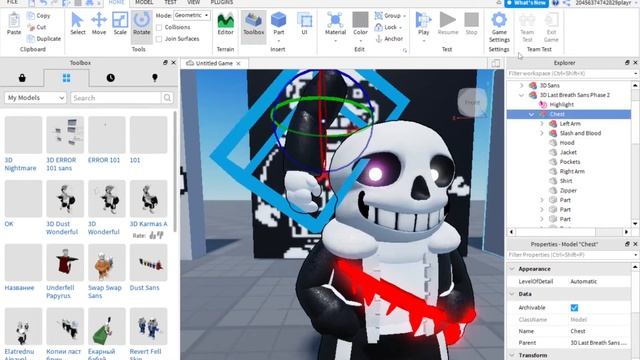Switch to the PLUGINS ribbon tab
Viewport: 640px width, 360px height.
222,2
